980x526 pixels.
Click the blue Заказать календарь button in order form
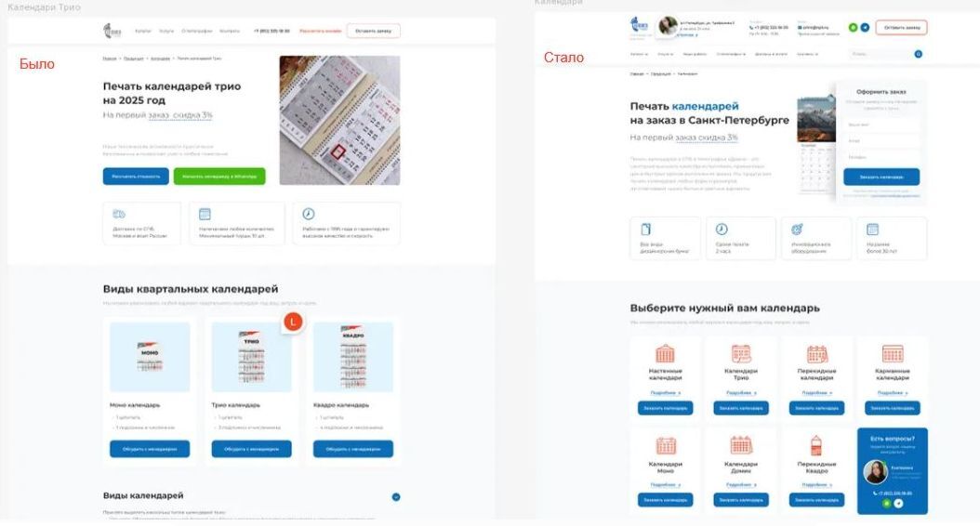[881, 177]
